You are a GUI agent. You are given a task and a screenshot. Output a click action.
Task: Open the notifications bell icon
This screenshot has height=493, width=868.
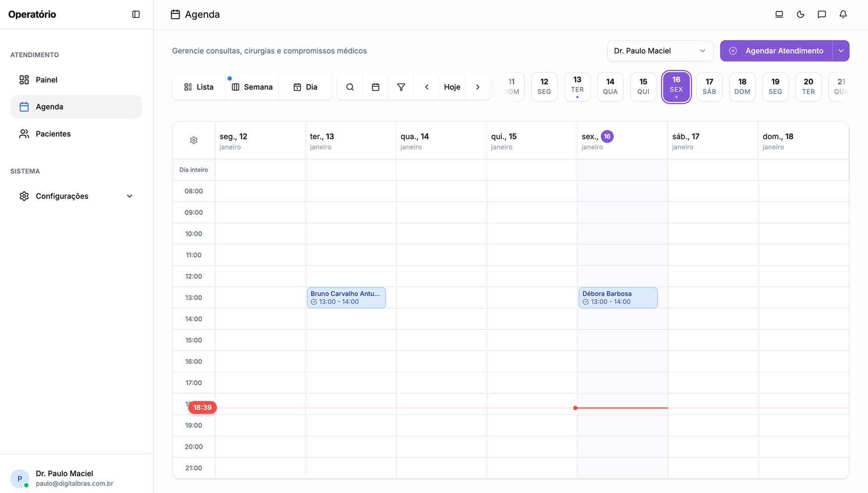pyautogui.click(x=843, y=14)
